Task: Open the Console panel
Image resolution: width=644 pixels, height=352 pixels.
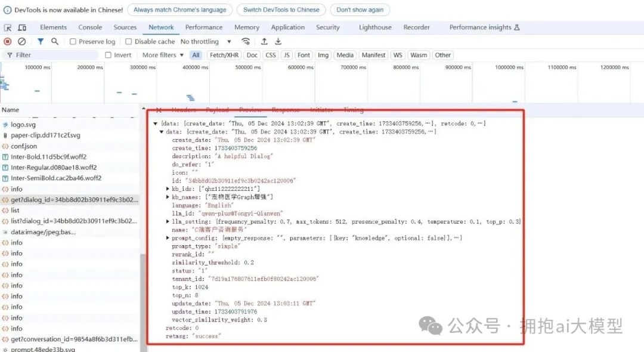Action: click(90, 27)
